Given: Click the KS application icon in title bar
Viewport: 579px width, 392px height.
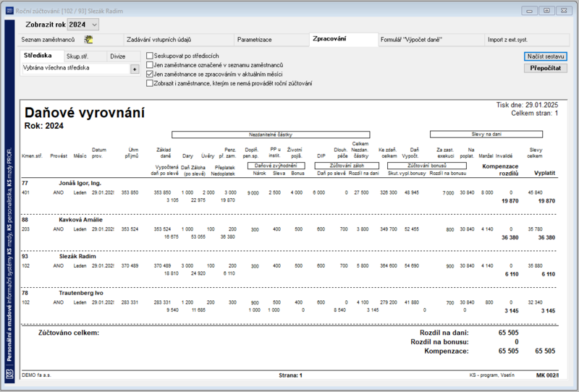Looking at the screenshot, I should point(9,11).
